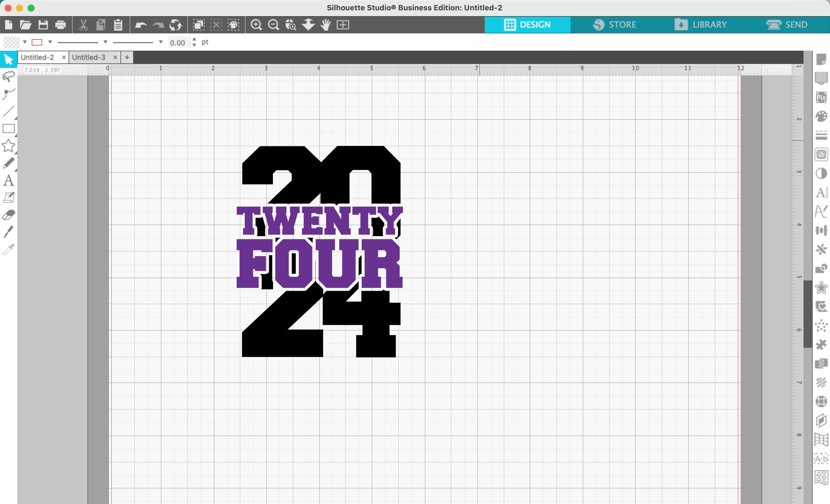This screenshot has width=830, height=504.
Task: Expand the first line style dropdown
Action: (105, 42)
